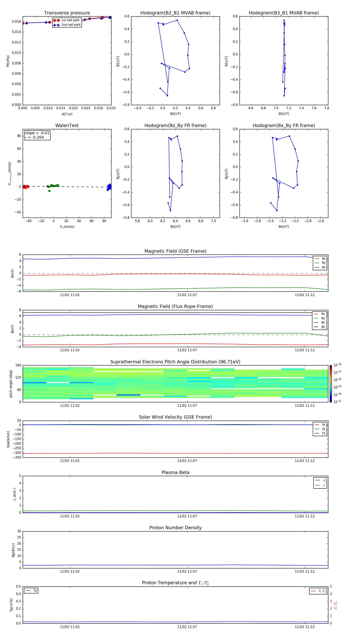Click the Bz' entry in Flux Rope legend
This screenshot has width=351, height=644.
pos(320,323)
